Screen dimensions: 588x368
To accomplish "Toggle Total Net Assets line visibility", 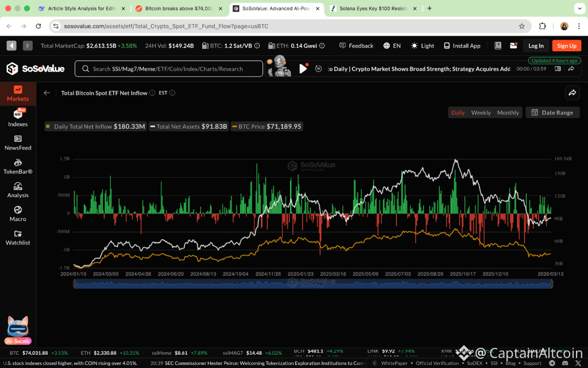I will point(189,126).
